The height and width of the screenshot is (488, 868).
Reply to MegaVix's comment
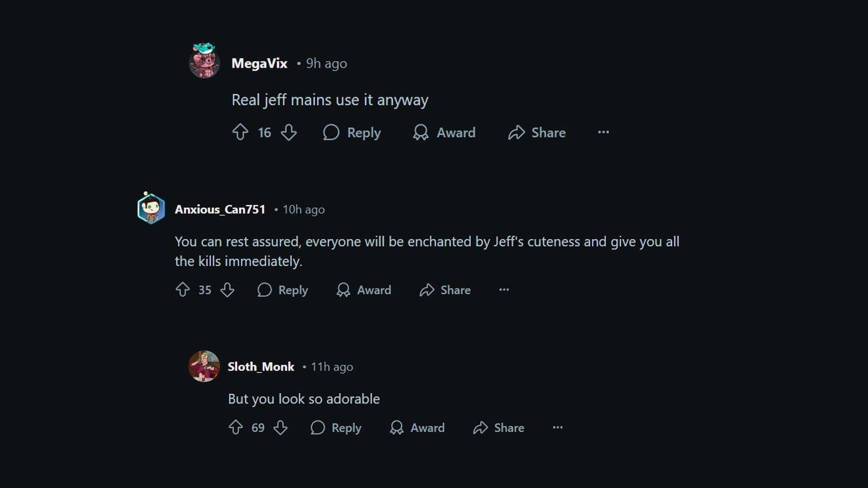point(352,132)
